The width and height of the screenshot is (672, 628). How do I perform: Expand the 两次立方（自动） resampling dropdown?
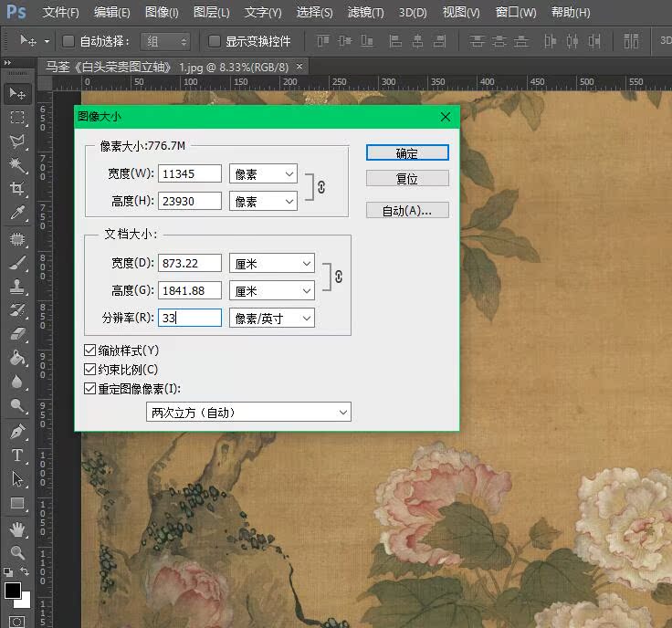point(248,413)
